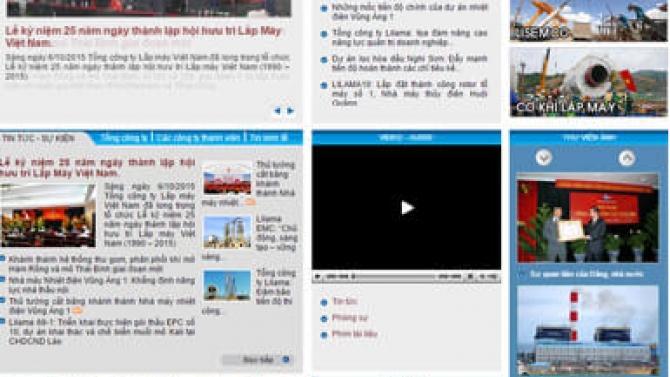Open the last news tab after member companies

269,138
